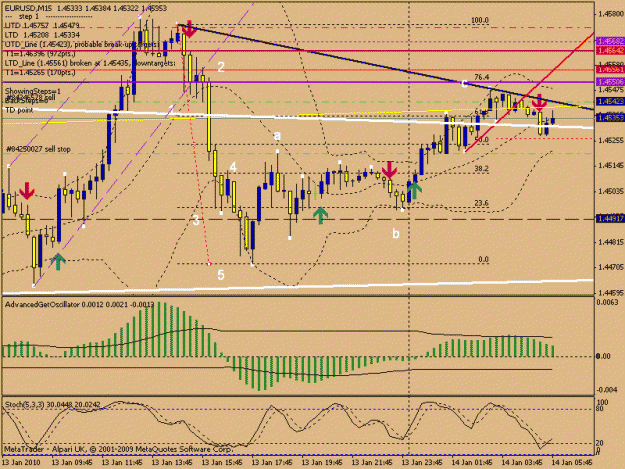Screen dimensions: 625x469
Task: Click the red 1.45561 price tag
Action: [610, 70]
